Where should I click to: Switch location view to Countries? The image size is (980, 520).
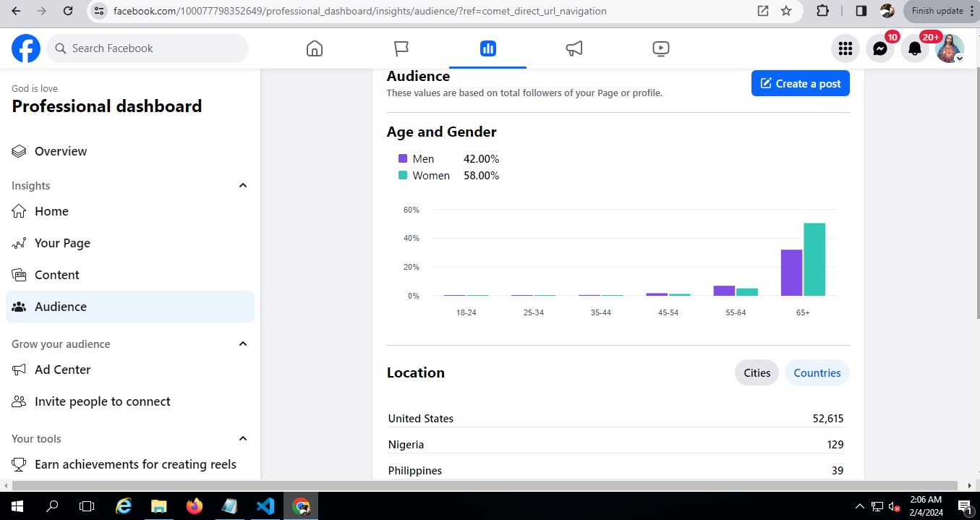pos(817,373)
